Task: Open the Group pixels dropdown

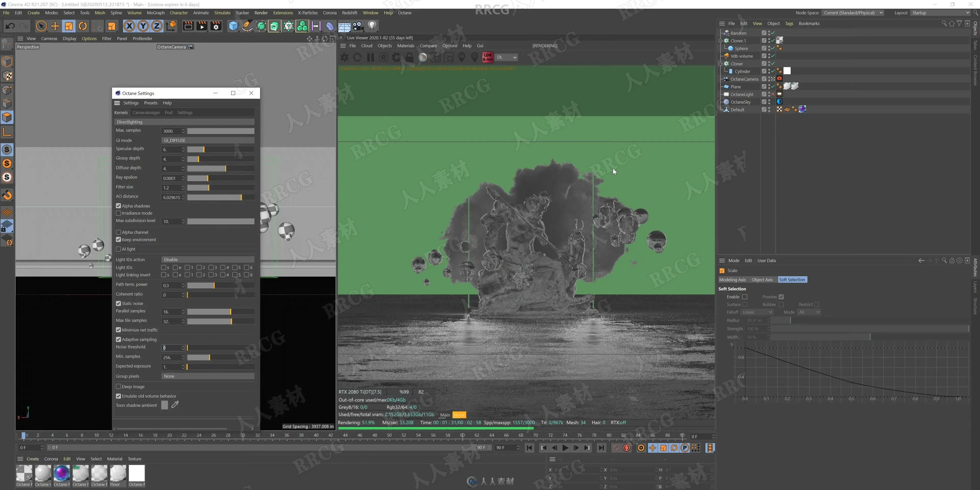Action: [208, 376]
